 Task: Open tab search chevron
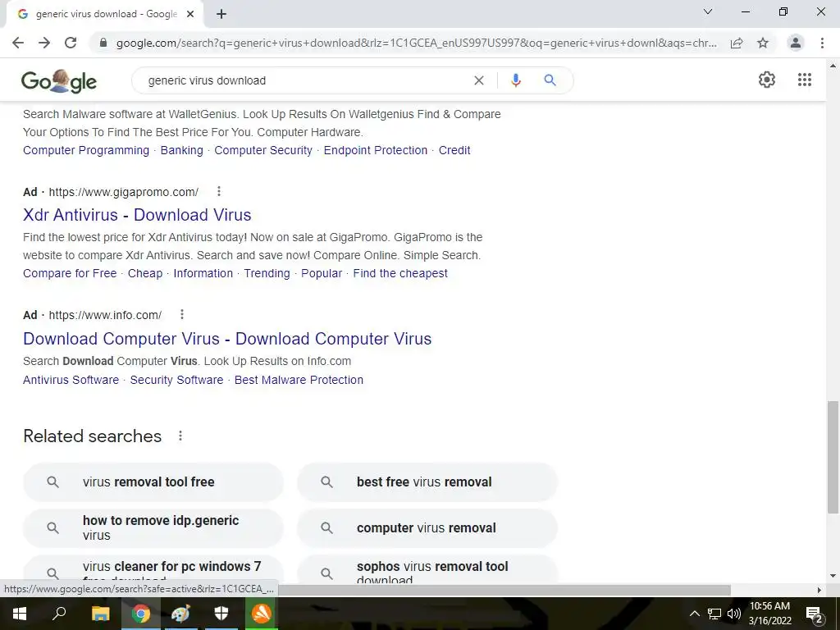[x=708, y=11]
